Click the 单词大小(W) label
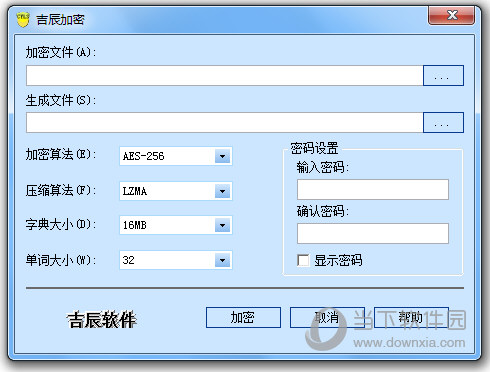 [x=61, y=260]
